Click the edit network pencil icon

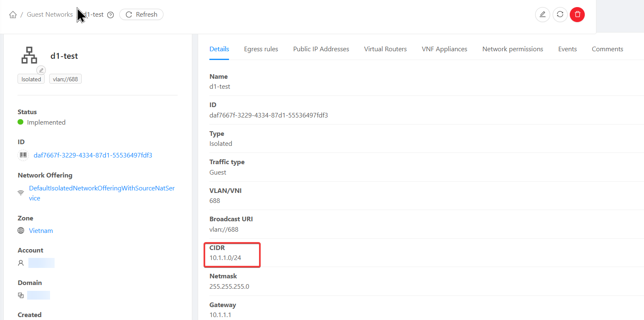click(542, 15)
